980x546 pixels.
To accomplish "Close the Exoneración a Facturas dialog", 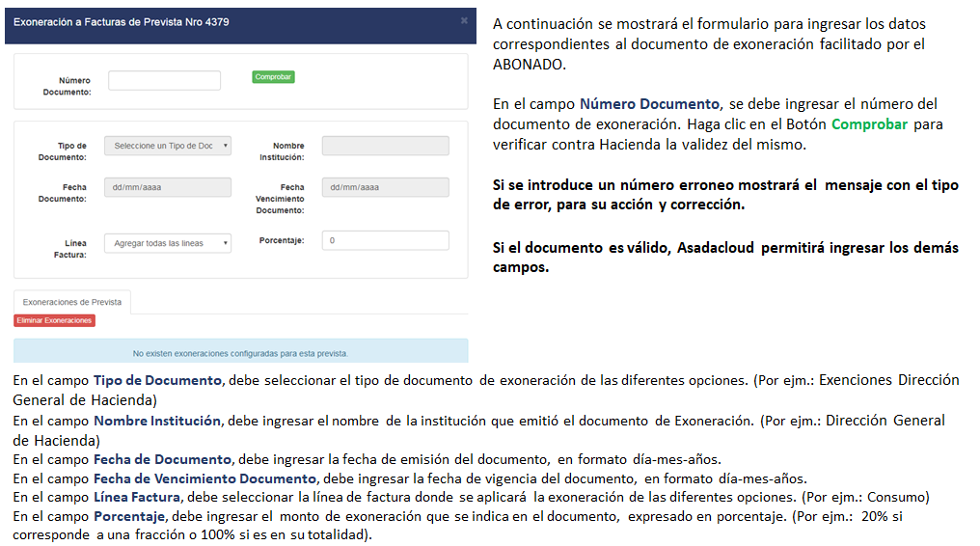I will (x=464, y=20).
